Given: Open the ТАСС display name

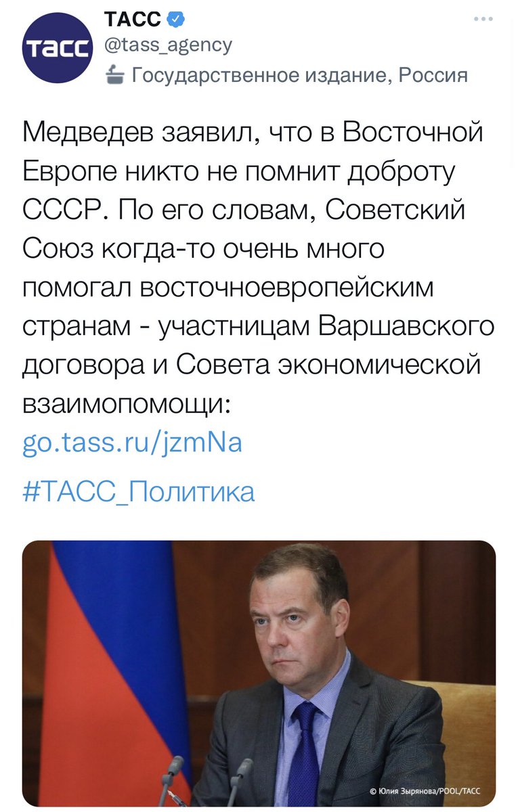Looking at the screenshot, I should tap(133, 20).
